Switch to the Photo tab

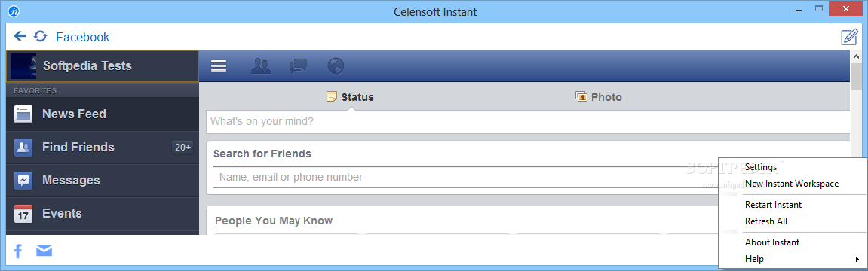pos(599,97)
